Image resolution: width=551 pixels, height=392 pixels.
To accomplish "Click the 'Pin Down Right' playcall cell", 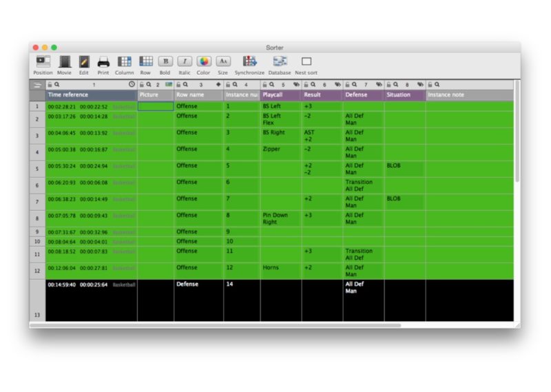I will coord(281,218).
